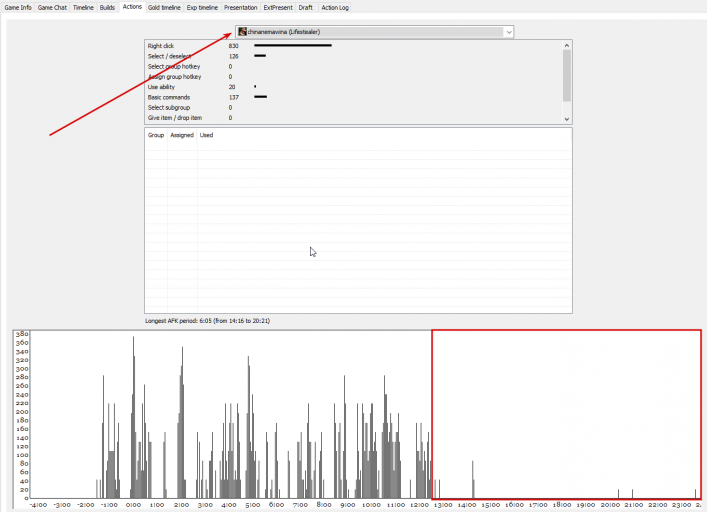This screenshot has width=707, height=512.
Task: Switch to the Draft tab
Action: pyautogui.click(x=306, y=7)
